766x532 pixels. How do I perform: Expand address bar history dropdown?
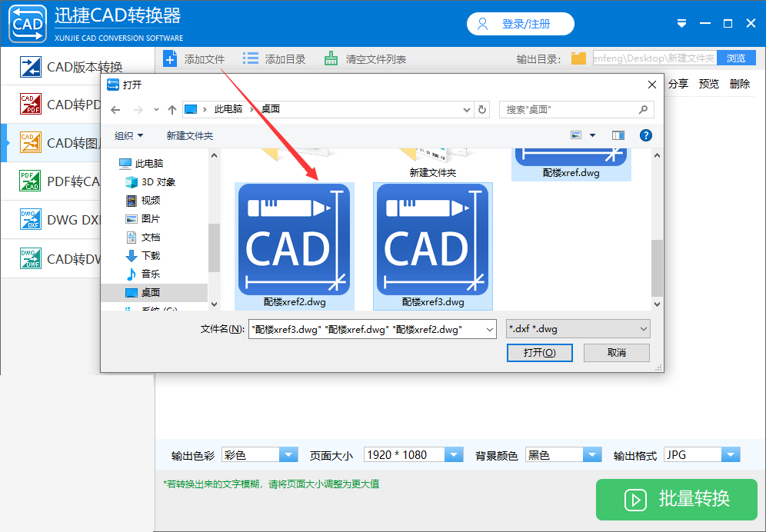click(x=467, y=109)
